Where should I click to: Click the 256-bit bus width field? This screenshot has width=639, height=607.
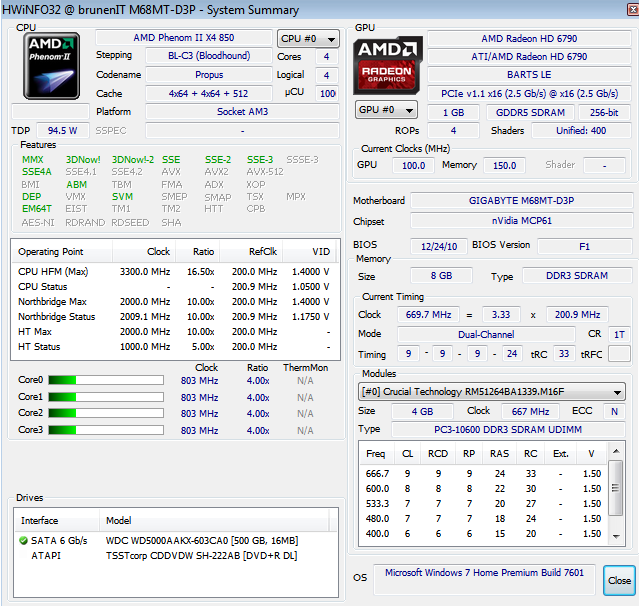point(604,113)
